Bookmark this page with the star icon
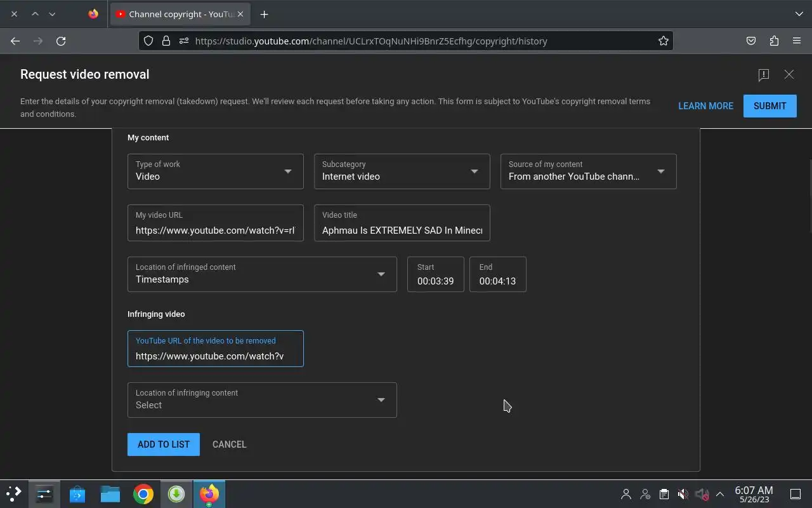Image resolution: width=812 pixels, height=508 pixels. (x=664, y=41)
